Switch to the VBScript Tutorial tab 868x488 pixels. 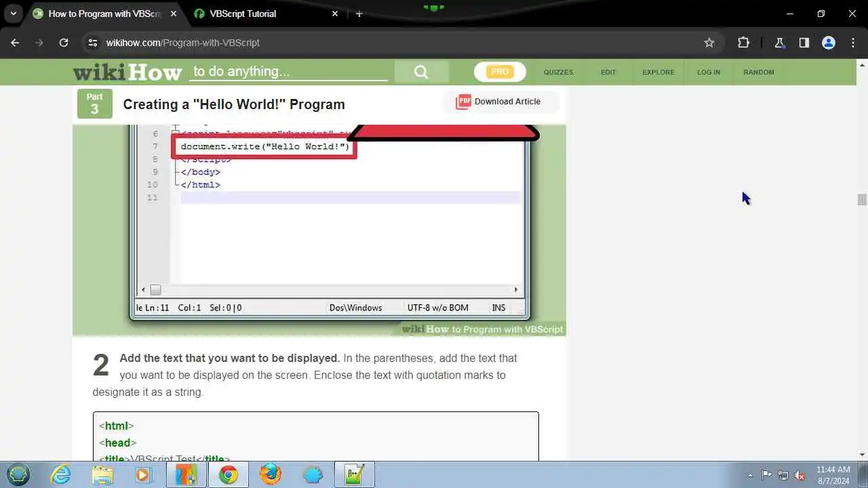[x=243, y=14]
